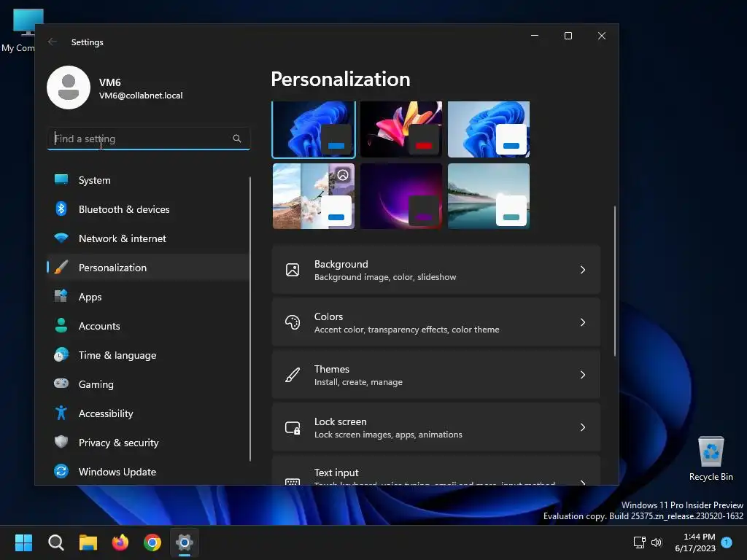Expand the Background row chevron
This screenshot has width=747, height=560.
point(583,270)
